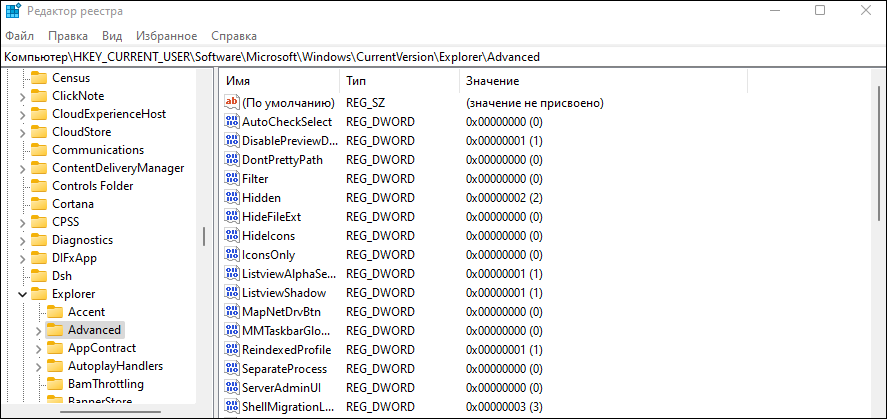The image size is (887, 419).
Task: Click the Значение column header
Action: [x=604, y=81]
